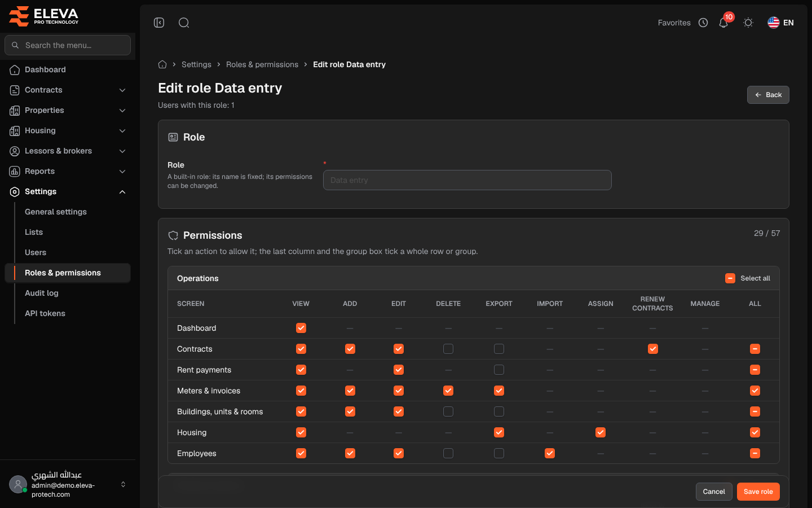Click the Lessors & brokers sidebar icon
Image resolution: width=812 pixels, height=508 pixels.
coord(15,151)
